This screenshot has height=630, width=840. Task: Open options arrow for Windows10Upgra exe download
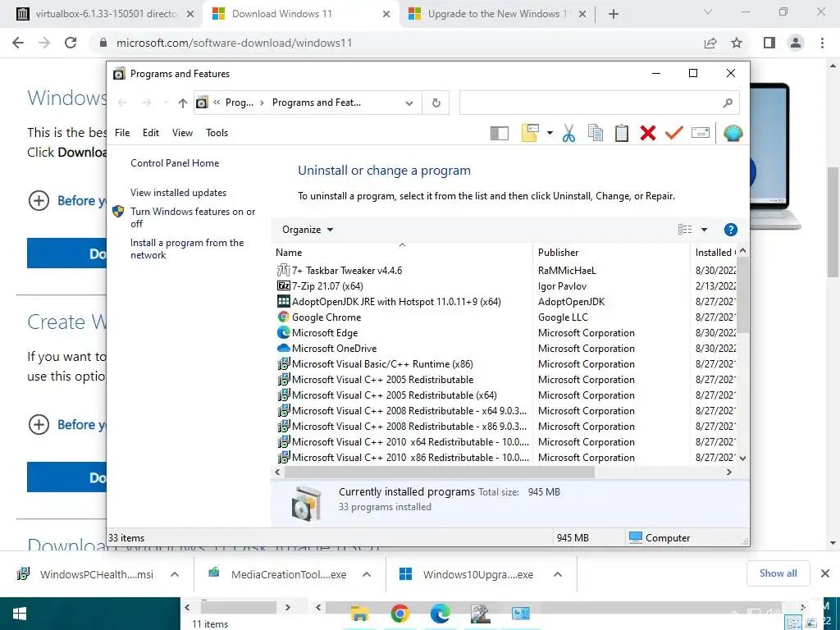pyautogui.click(x=558, y=574)
